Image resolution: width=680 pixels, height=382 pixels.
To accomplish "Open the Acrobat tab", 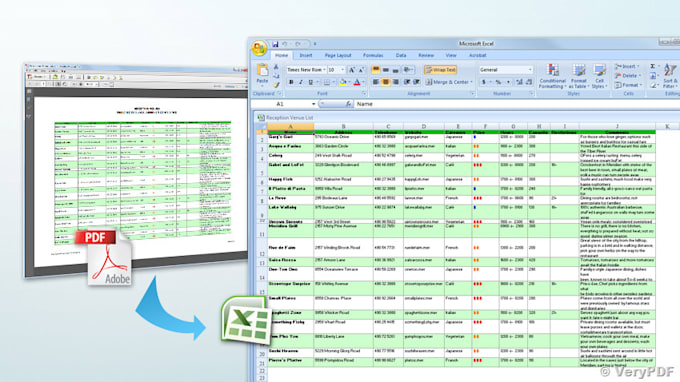I will 477,56.
